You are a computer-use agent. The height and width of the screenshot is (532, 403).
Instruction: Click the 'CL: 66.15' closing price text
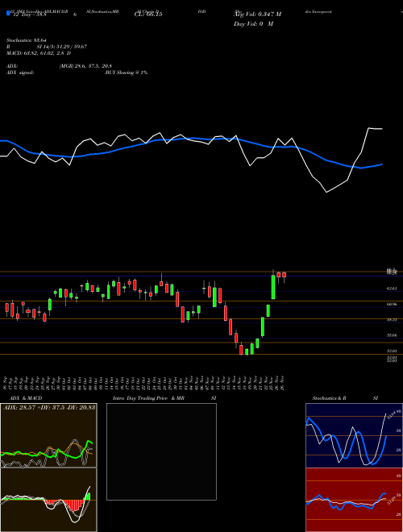(148, 15)
